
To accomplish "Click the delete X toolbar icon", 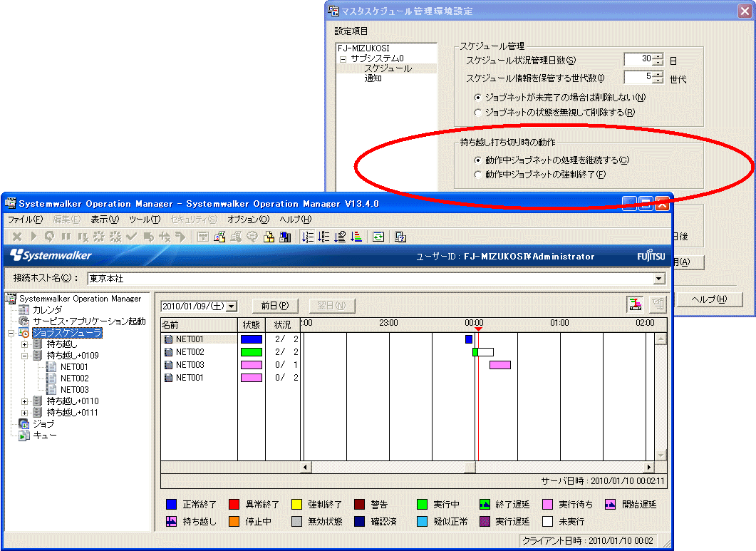I will tap(17, 237).
